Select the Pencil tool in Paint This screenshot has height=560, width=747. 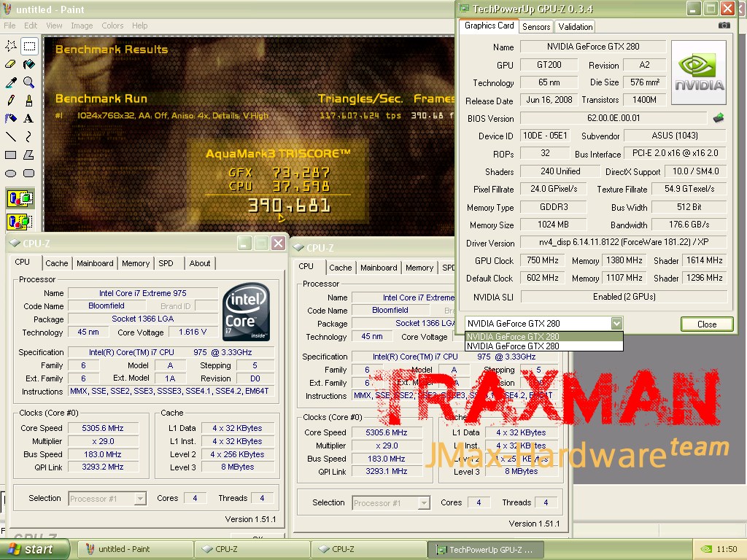pyautogui.click(x=11, y=101)
